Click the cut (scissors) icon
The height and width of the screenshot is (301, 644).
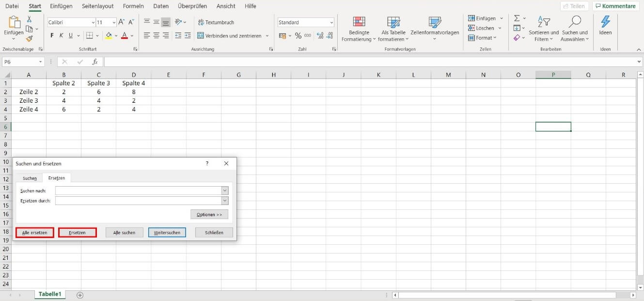tap(29, 19)
